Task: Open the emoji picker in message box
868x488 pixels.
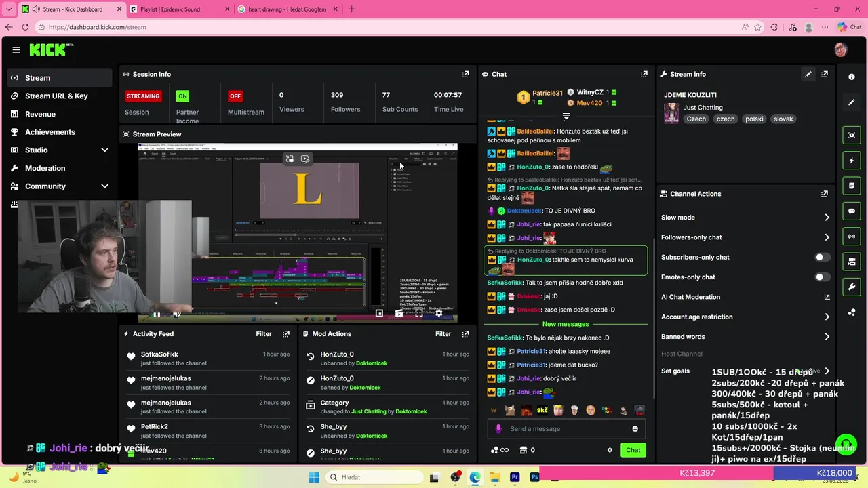Action: (x=635, y=428)
